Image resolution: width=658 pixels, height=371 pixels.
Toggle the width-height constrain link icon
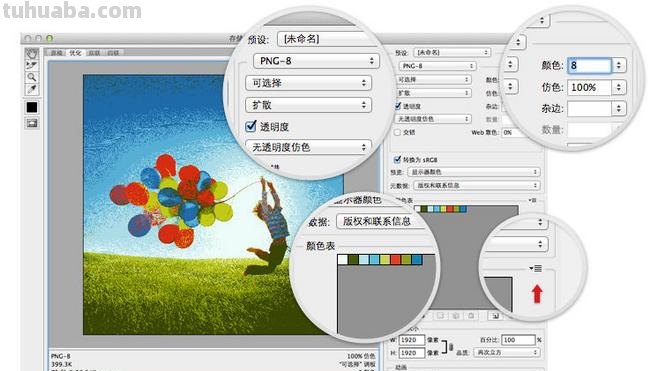[451, 347]
